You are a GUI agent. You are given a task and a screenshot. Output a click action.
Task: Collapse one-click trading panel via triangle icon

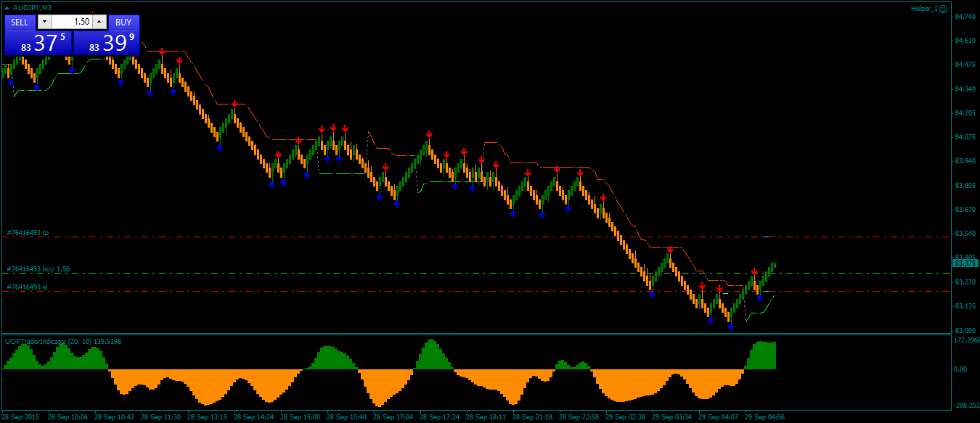(x=7, y=8)
